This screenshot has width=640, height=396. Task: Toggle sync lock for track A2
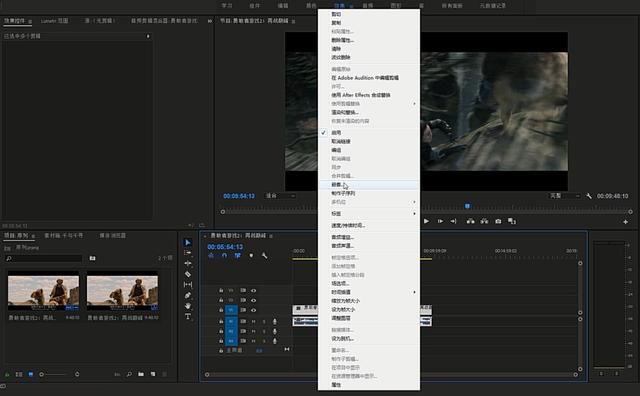tap(243, 331)
